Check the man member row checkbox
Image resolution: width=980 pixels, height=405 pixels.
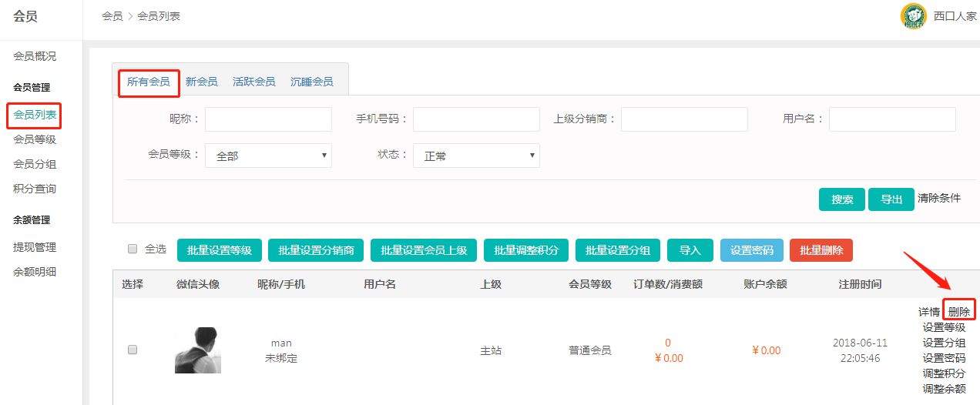(x=132, y=350)
